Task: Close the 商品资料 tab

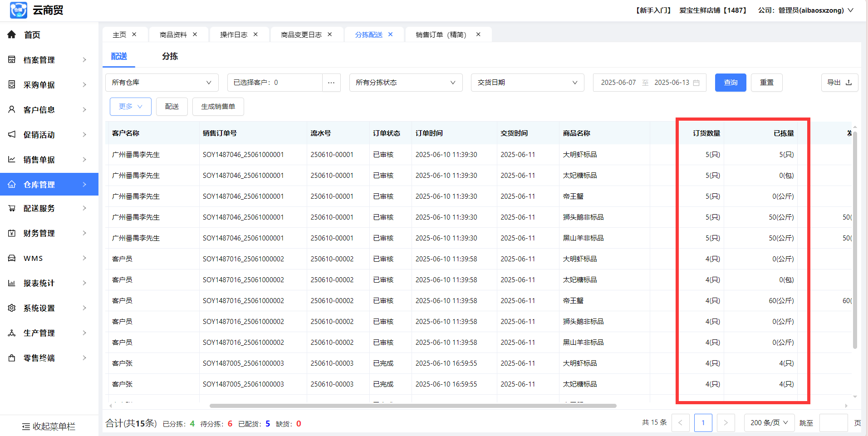Action: click(195, 34)
